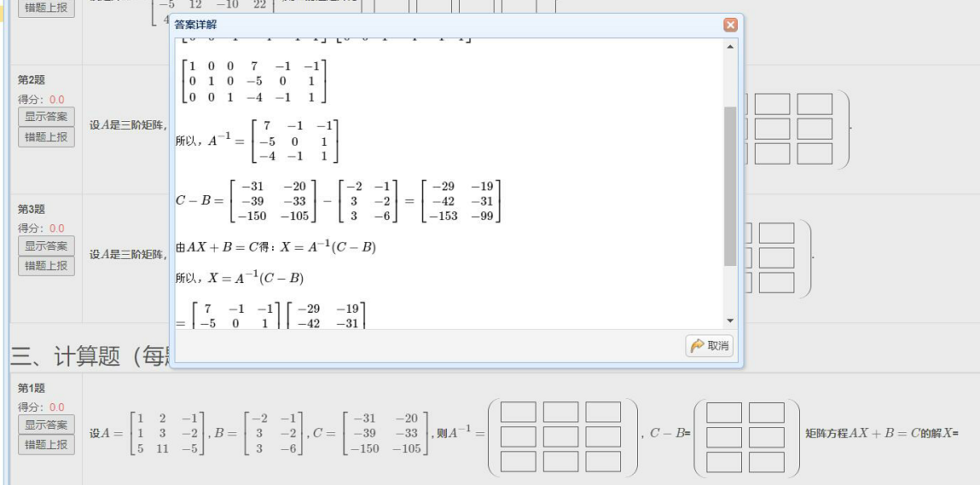Click the middle-right answer box of 第3题's matrix
The image size is (980, 485).
[776, 258]
